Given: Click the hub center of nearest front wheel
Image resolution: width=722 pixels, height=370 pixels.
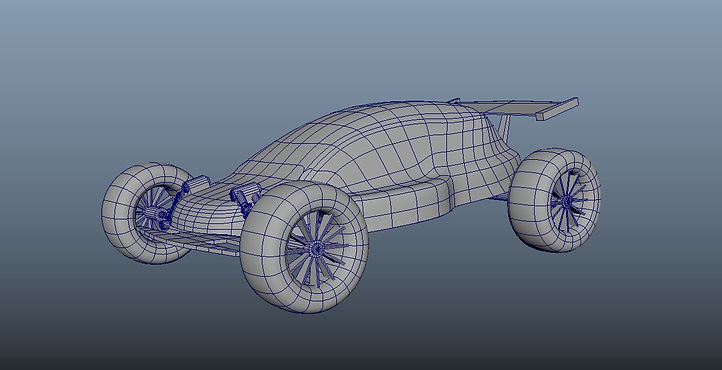Looking at the screenshot, I should 316,249.
